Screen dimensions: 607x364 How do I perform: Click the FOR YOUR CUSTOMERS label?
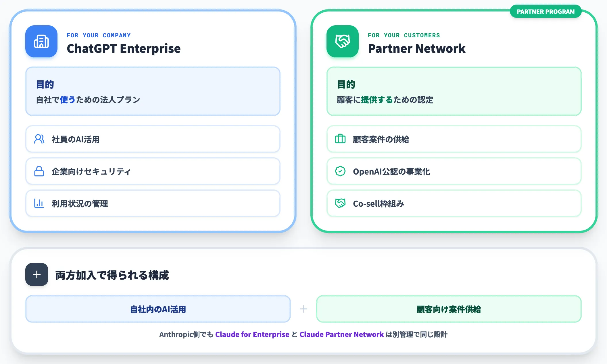click(x=404, y=35)
